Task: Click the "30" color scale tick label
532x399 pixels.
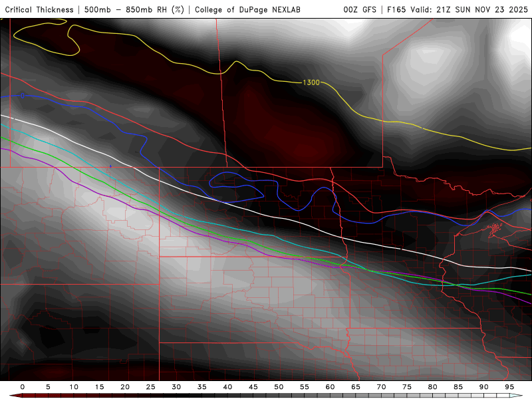Action: click(176, 387)
